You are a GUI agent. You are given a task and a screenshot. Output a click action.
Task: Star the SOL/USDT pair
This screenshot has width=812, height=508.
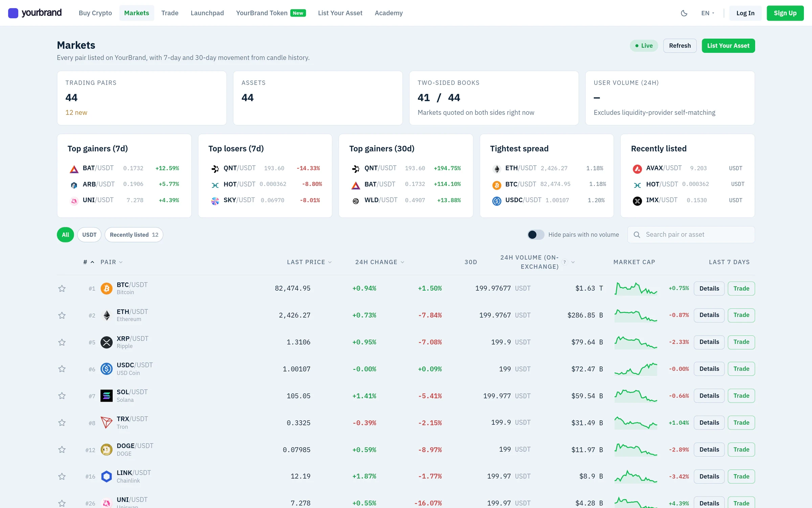(62, 396)
